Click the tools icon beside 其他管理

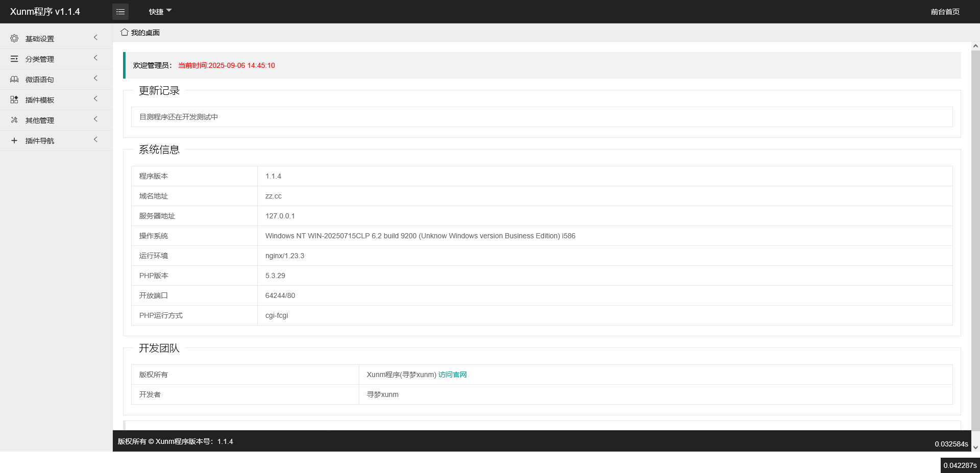point(14,120)
